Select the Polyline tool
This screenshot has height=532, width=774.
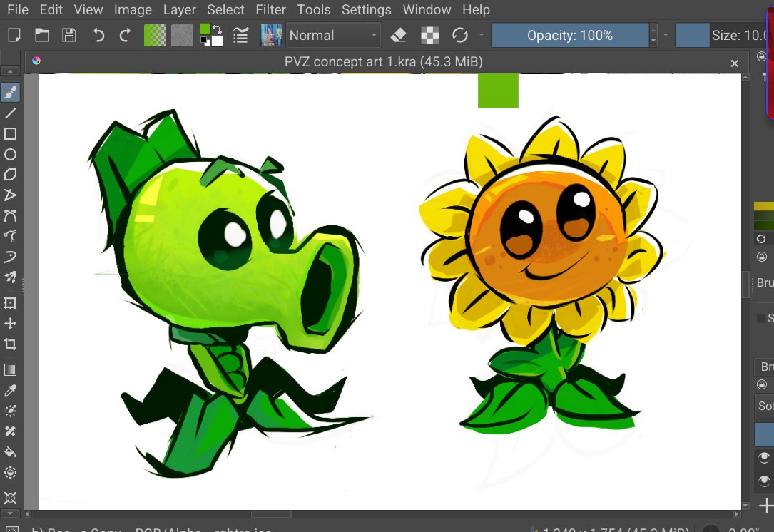11,195
